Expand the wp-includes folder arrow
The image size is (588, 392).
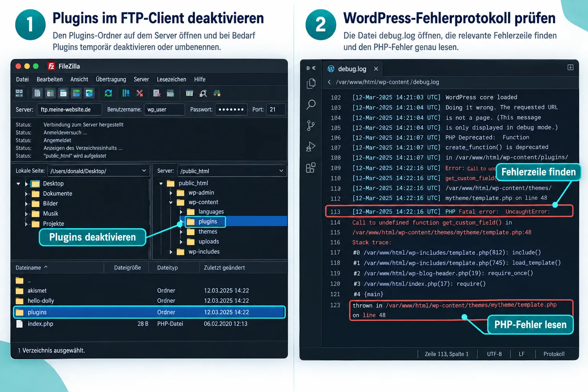click(171, 252)
